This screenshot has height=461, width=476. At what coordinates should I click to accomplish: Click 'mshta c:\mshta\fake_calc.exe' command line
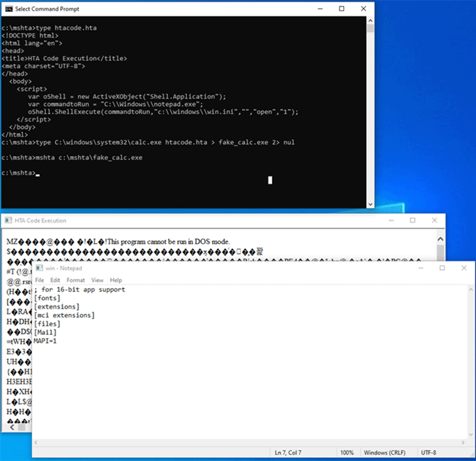click(89, 158)
